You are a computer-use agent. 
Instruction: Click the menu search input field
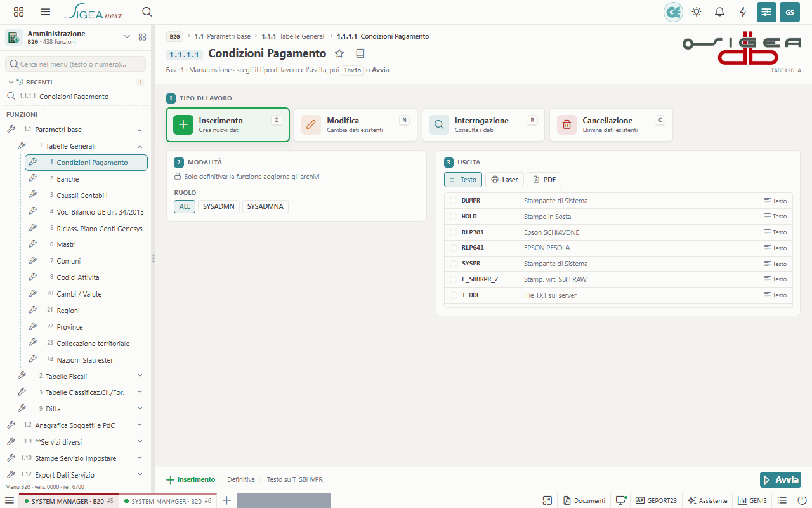tap(75, 64)
